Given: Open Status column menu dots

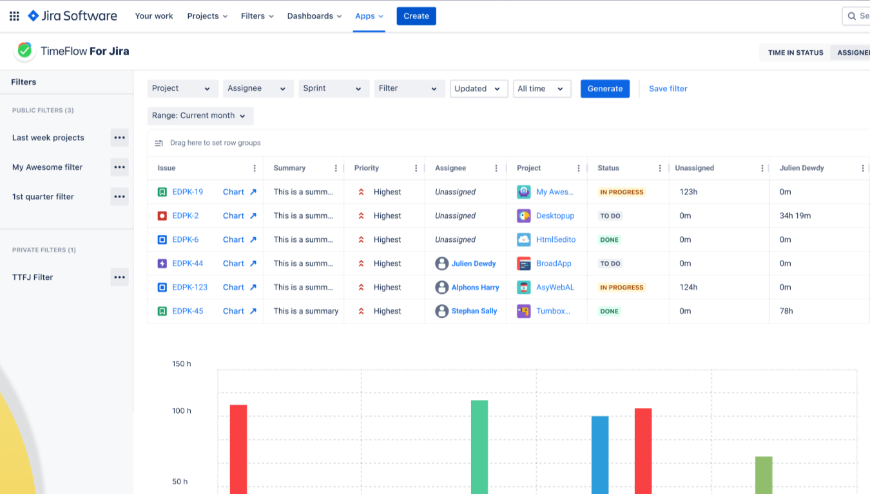Looking at the screenshot, I should pyautogui.click(x=660, y=168).
